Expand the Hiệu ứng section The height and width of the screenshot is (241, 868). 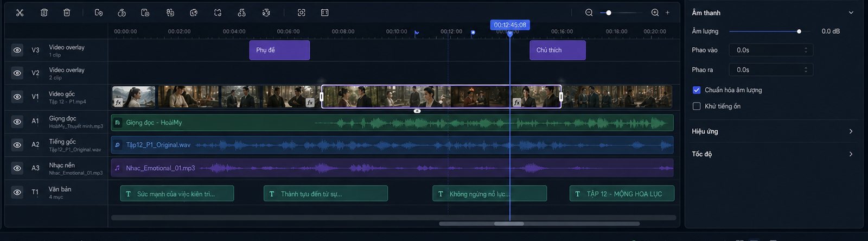[x=851, y=131]
